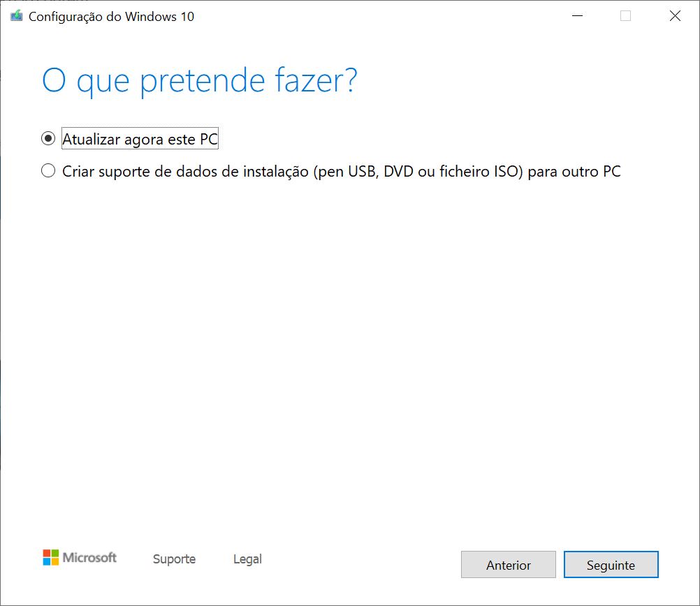
Task: Select the 'Atualizar agora este PC' radio button
Action: pos(48,139)
